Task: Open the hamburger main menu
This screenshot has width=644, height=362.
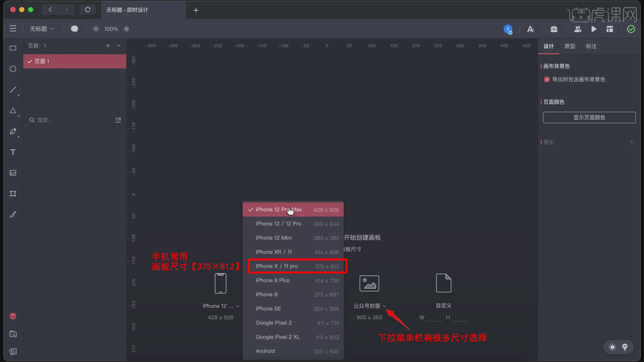Action: [13, 29]
